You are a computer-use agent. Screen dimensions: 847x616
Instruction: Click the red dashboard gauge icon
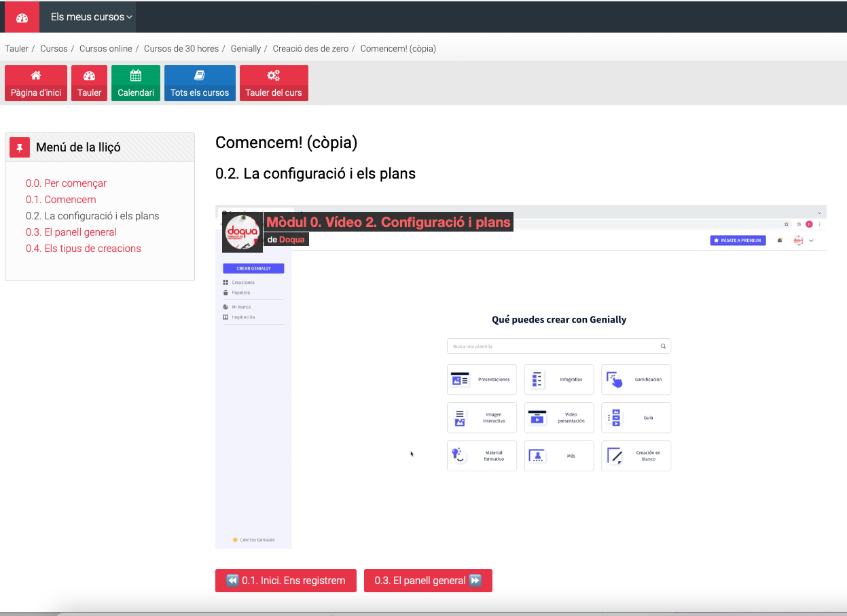pyautogui.click(x=22, y=17)
